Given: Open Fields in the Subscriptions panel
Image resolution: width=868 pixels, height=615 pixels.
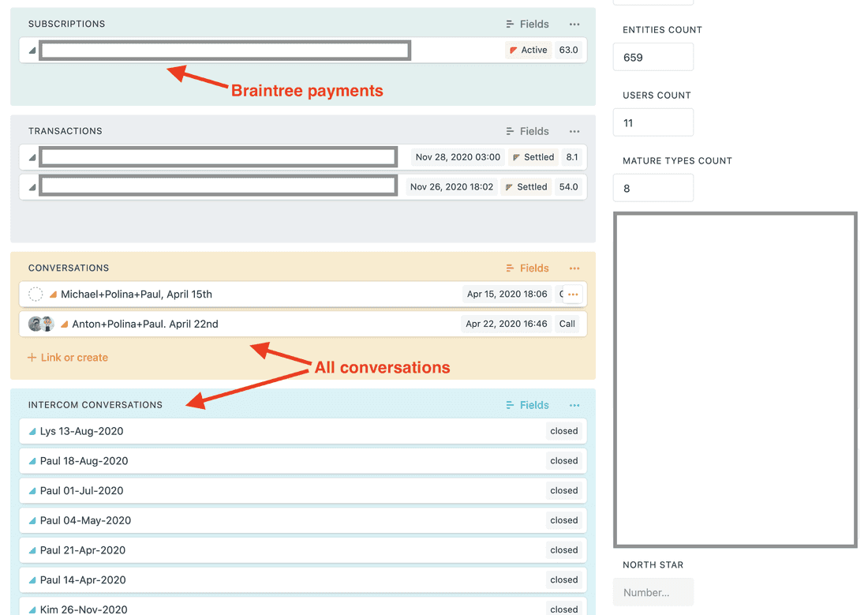Looking at the screenshot, I should 527,24.
